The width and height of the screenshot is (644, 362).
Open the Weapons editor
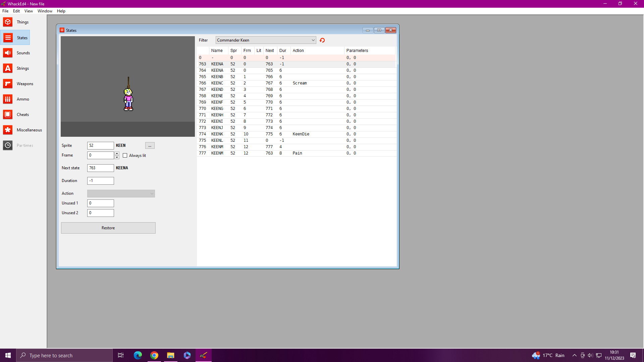coord(18,84)
